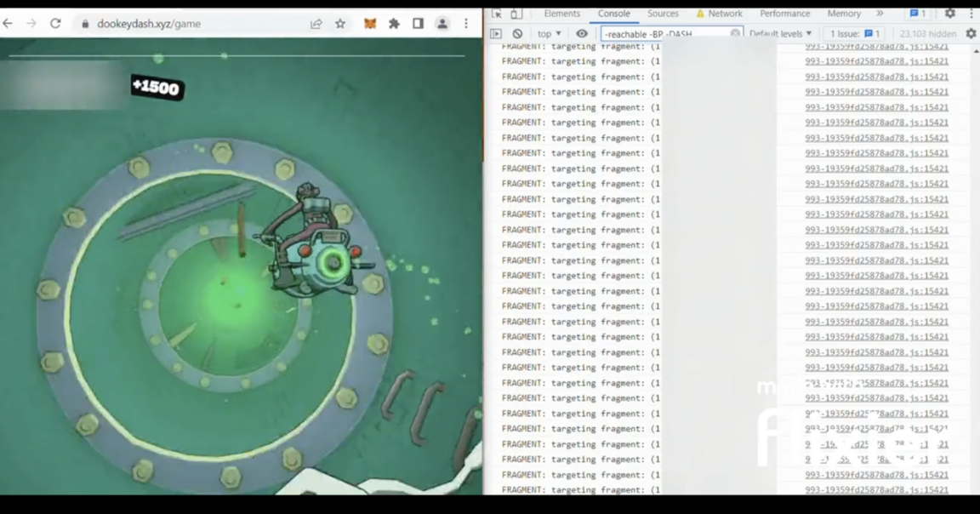Show more DevTools tabs with chevron
Screen dimensions: 980x514
click(880, 14)
